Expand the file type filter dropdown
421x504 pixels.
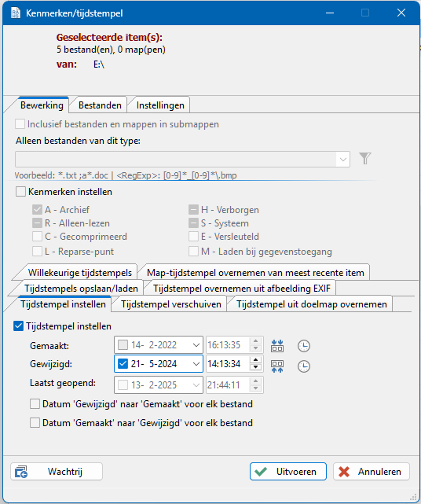(x=342, y=160)
